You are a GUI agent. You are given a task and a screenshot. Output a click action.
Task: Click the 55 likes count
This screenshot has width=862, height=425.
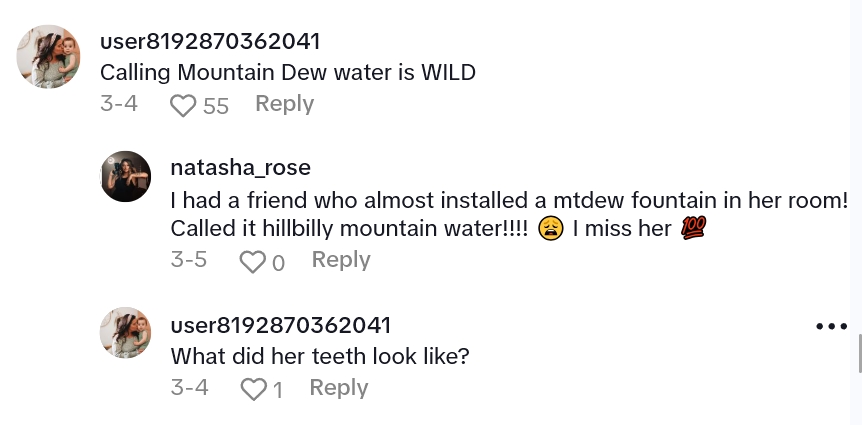pyautogui.click(x=216, y=105)
